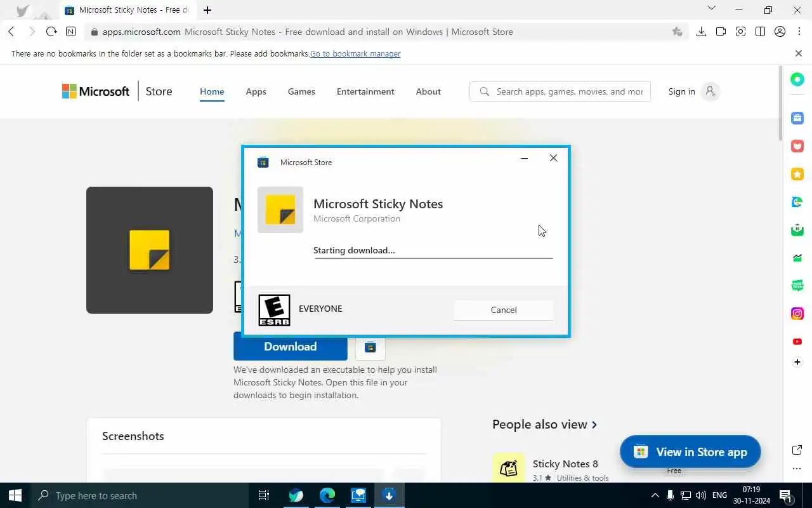Open the Entertainment tab
Viewport: 812px width, 508px height.
click(365, 91)
